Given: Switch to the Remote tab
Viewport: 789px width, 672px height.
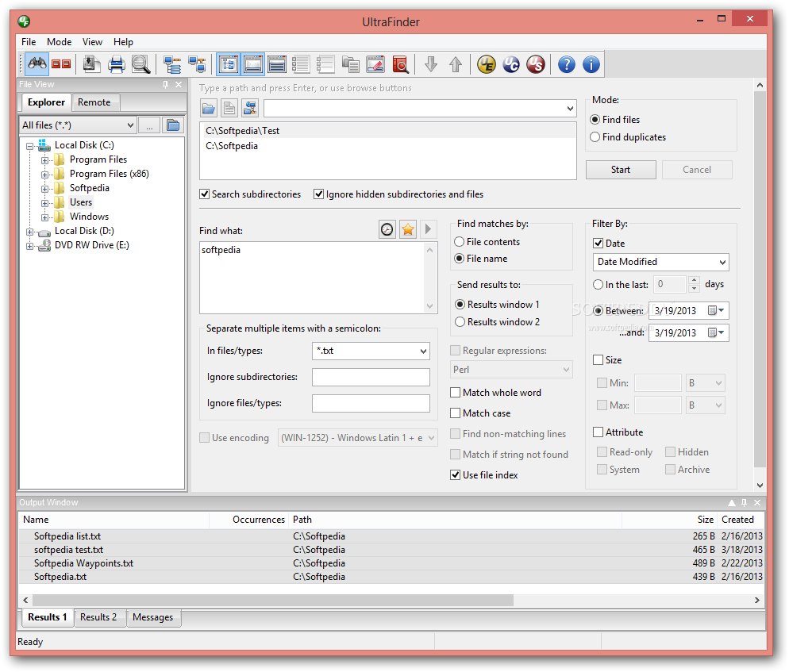Looking at the screenshot, I should [94, 102].
